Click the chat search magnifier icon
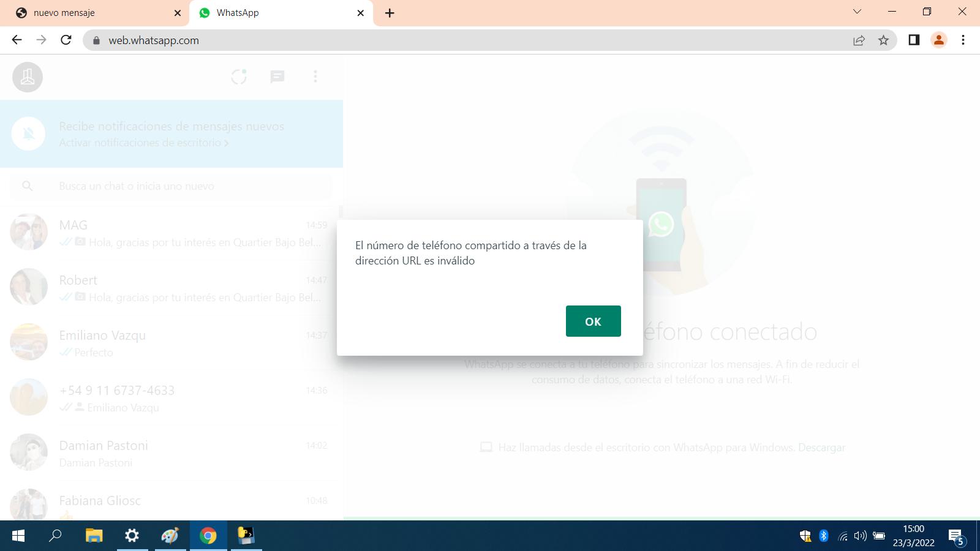Screen dimensions: 980x551 coord(28,186)
